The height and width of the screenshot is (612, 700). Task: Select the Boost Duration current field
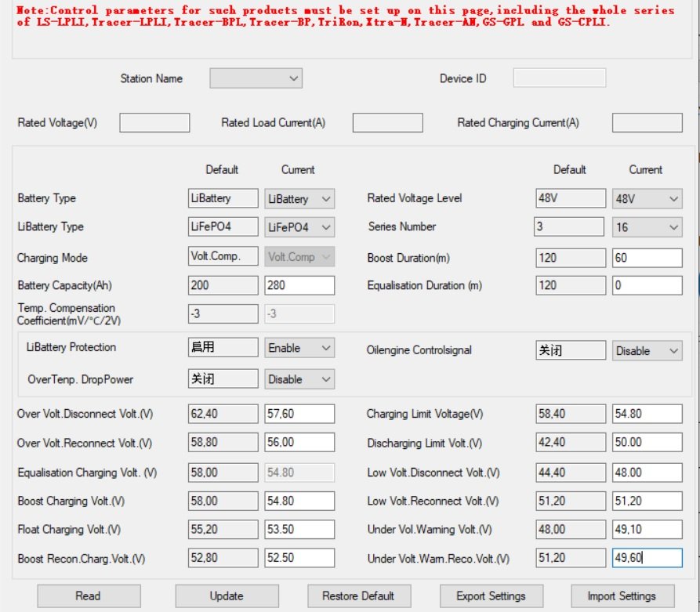point(647,258)
